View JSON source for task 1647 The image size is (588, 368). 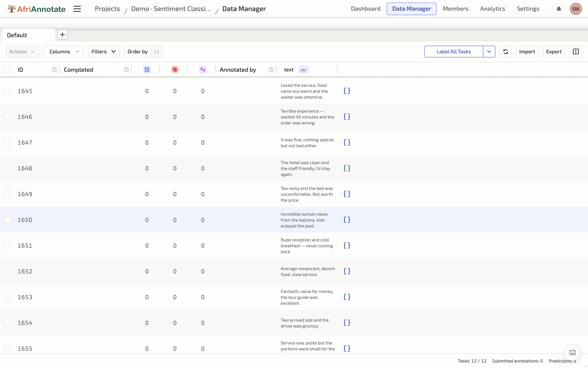tap(347, 142)
